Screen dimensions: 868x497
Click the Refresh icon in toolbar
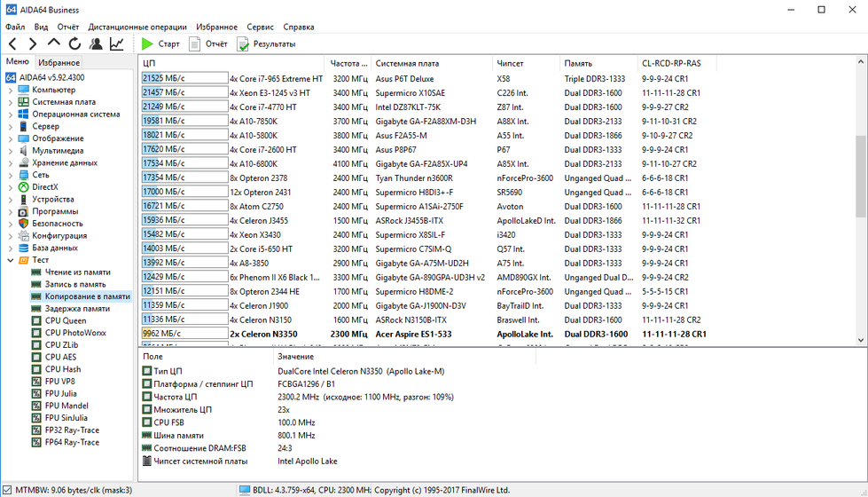click(74, 43)
